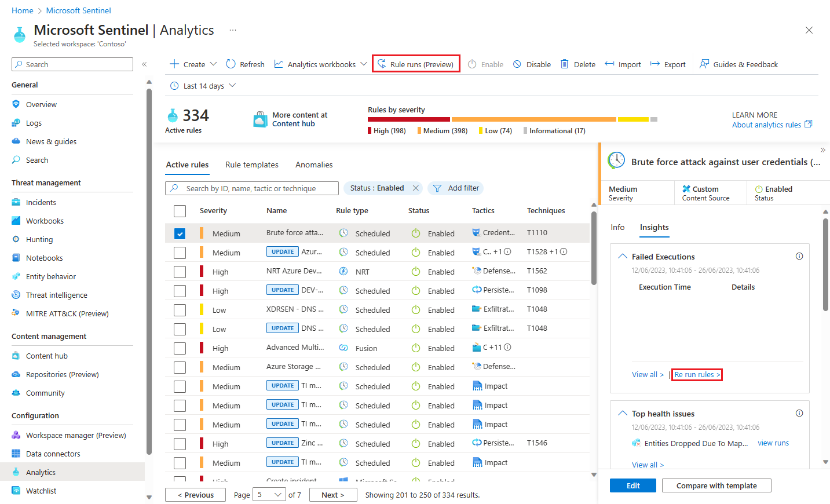The height and width of the screenshot is (504, 830).
Task: Open the Content hub
Action: (x=47, y=355)
